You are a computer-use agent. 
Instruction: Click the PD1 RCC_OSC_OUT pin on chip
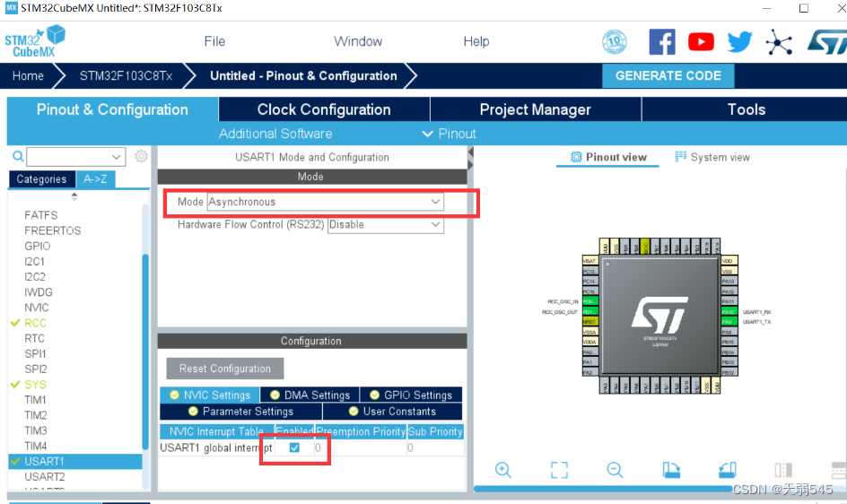[x=589, y=312]
